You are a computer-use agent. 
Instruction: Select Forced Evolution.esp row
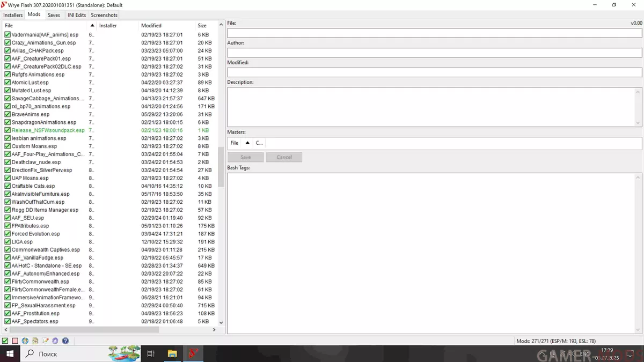point(110,234)
